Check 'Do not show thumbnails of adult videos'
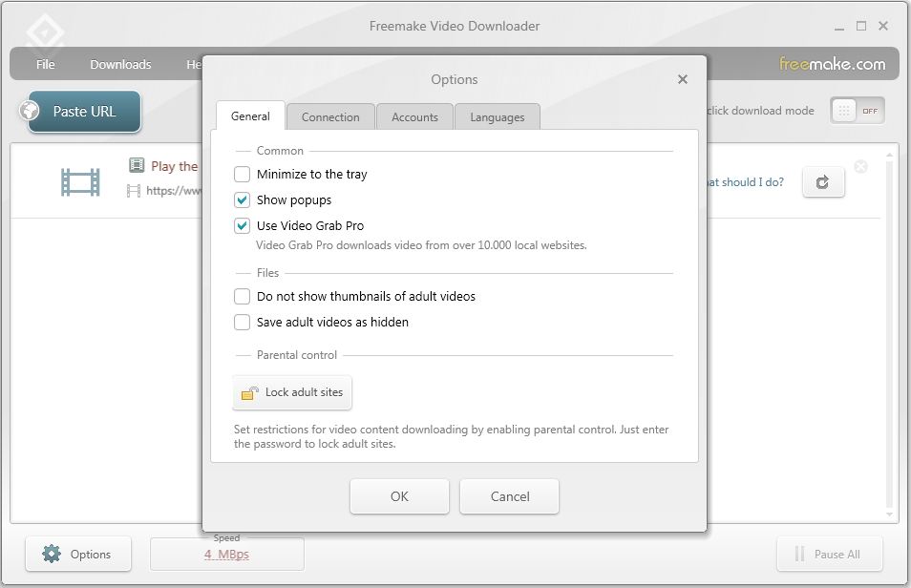Screen dimensions: 911x588 [x=242, y=296]
